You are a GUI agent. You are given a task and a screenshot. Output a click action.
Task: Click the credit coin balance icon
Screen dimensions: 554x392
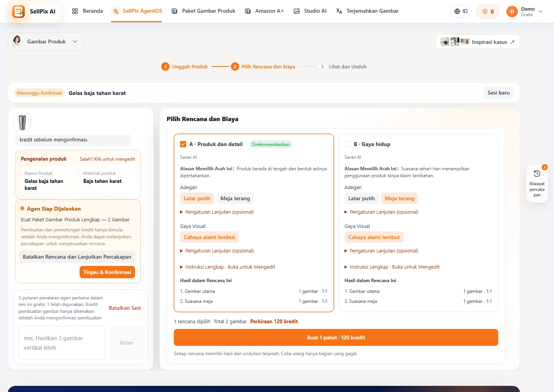pyautogui.click(x=485, y=12)
